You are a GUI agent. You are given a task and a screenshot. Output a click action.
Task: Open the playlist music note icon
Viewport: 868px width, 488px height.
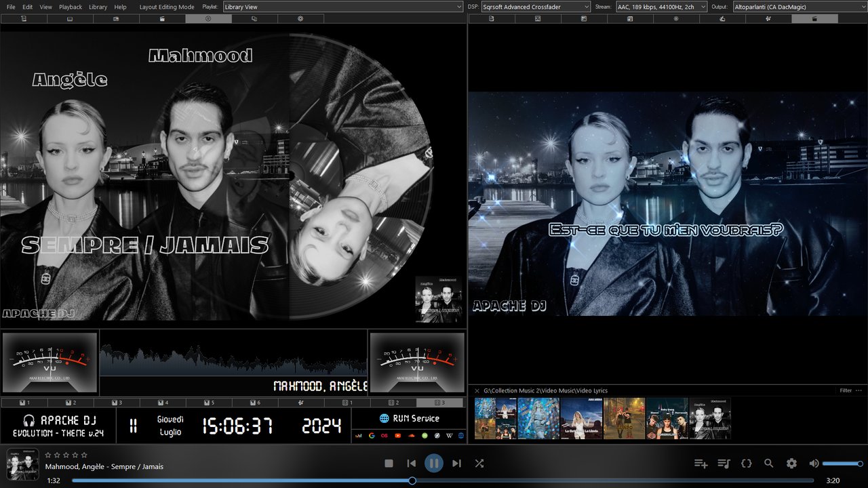(x=724, y=464)
